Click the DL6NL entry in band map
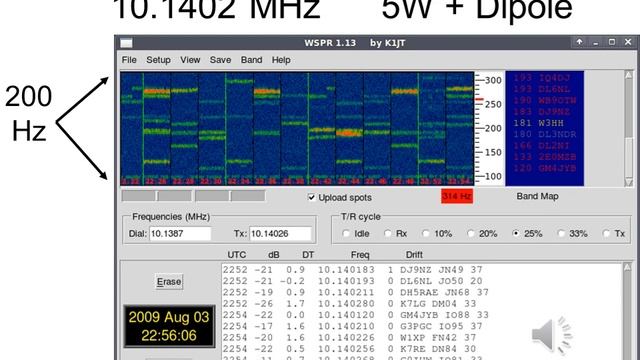 [x=542, y=89]
